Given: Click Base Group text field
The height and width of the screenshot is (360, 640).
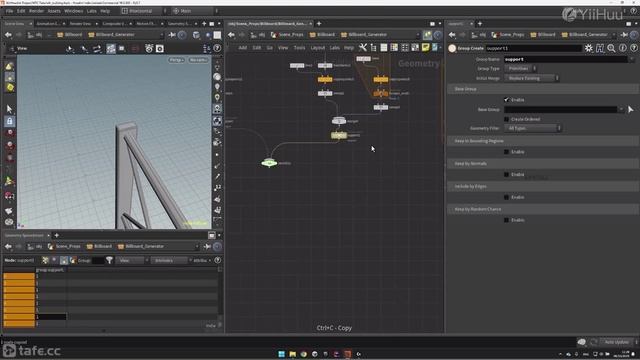Looking at the screenshot, I should click(561, 109).
